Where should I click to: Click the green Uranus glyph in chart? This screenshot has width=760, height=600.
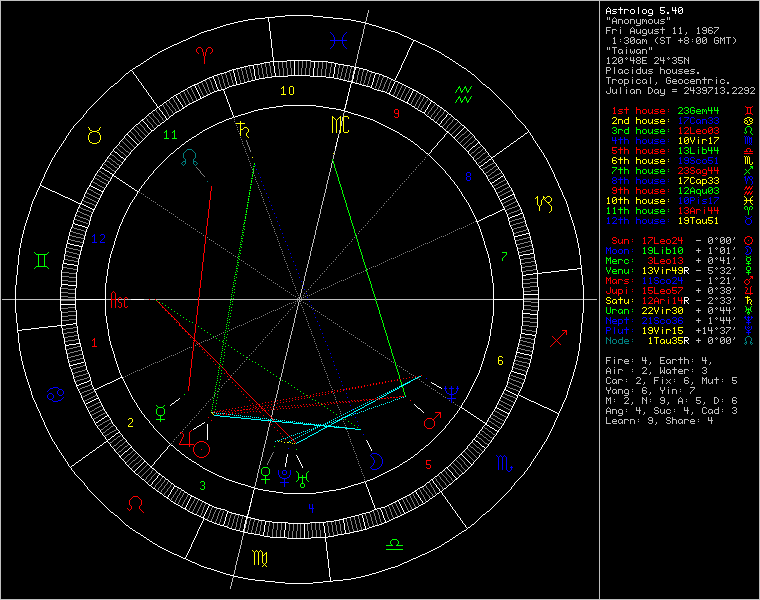[303, 479]
